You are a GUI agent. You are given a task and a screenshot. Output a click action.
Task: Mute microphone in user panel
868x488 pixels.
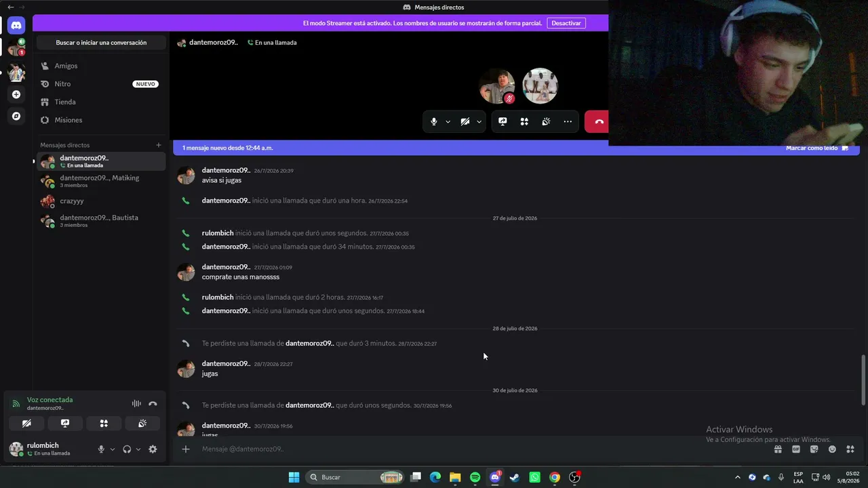[101, 449]
